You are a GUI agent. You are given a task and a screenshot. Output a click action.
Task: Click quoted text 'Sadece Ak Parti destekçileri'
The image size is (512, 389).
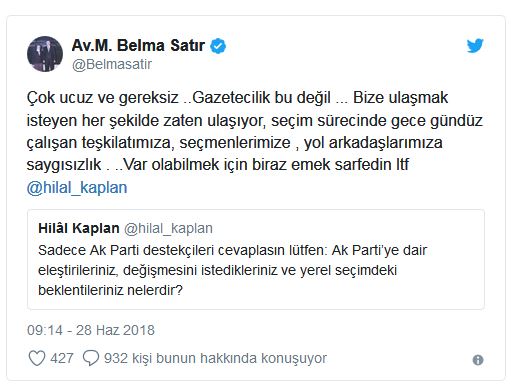tap(126, 250)
